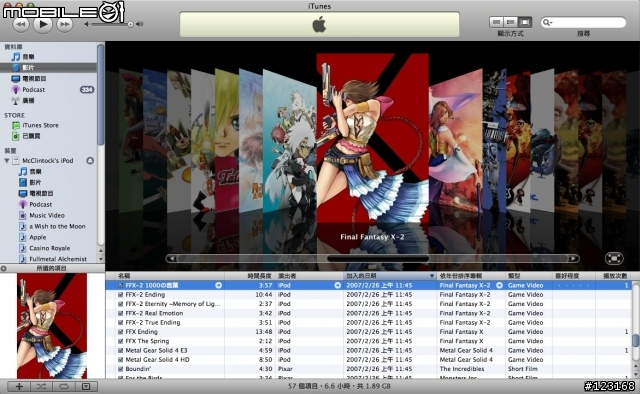Viewport: 640px width, 394px height.
Task: Uncheck the Metal Gear Solid 4 E3 checkbox
Action: 120,351
